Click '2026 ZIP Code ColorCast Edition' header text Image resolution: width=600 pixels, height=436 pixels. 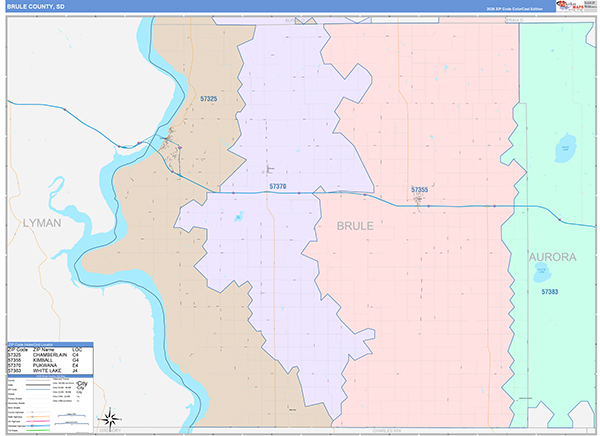point(514,8)
